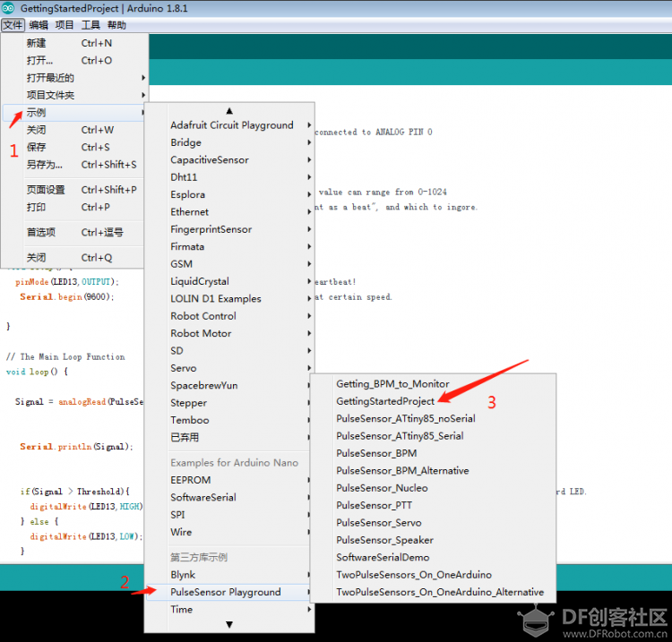Open the PulseSensor_Speaker example

point(433,540)
